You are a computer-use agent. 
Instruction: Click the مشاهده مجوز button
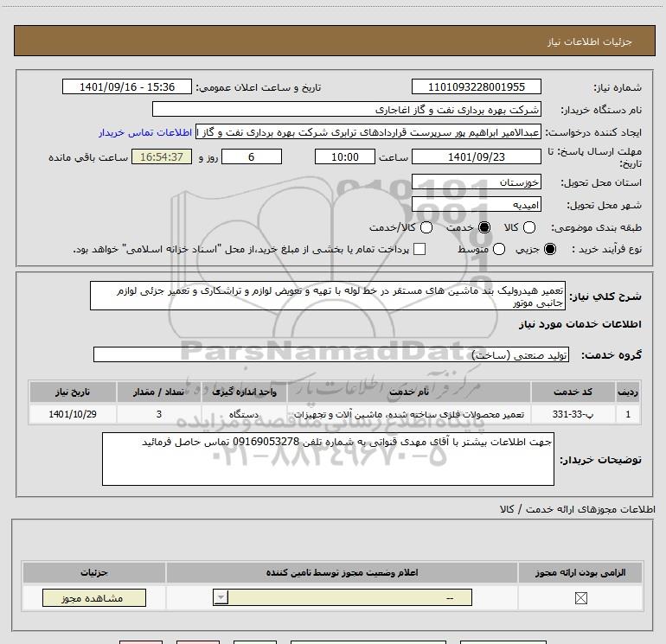[94, 597]
